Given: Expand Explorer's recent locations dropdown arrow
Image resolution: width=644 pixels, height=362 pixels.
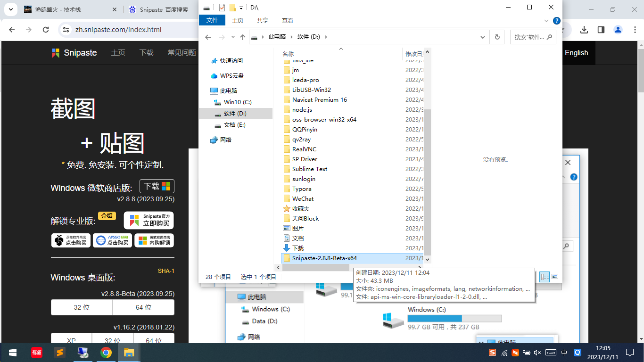Looking at the screenshot, I should point(233,37).
